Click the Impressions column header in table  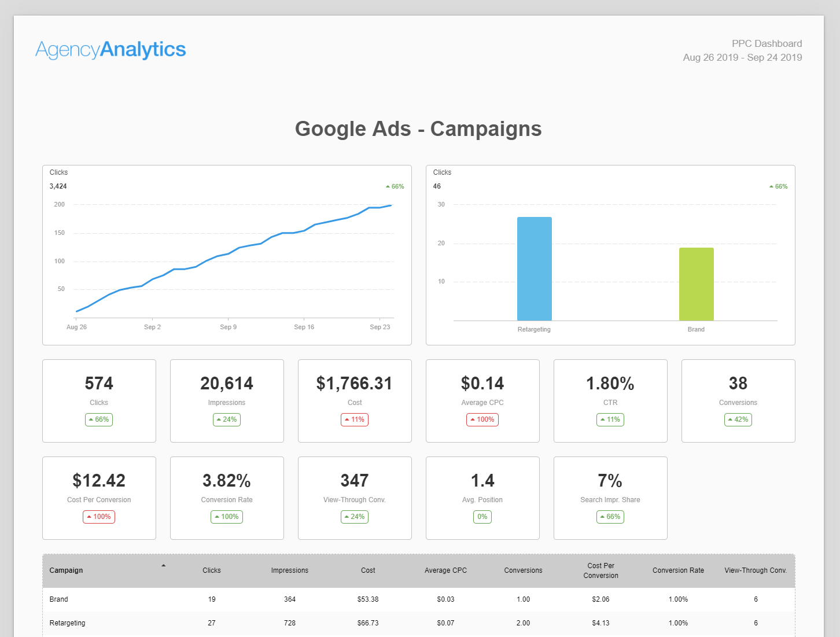point(290,570)
